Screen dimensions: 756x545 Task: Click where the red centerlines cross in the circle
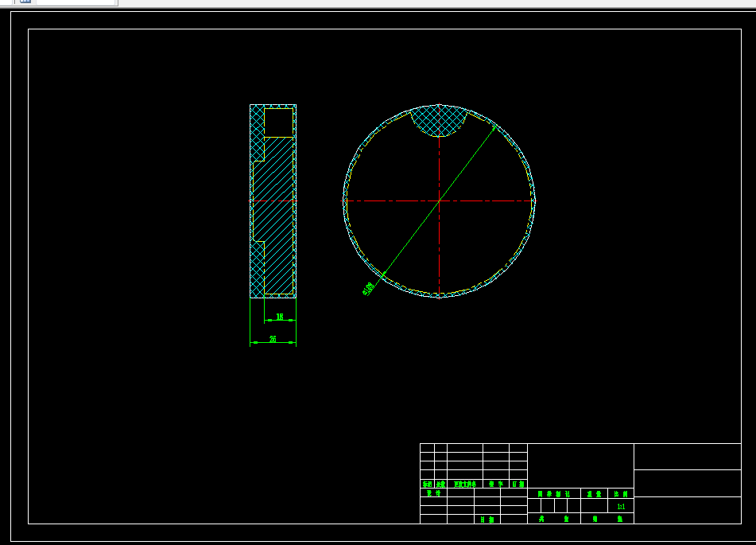pyautogui.click(x=440, y=200)
